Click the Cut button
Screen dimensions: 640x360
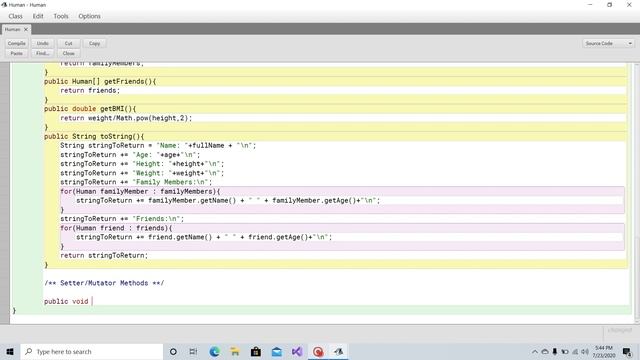pos(69,43)
